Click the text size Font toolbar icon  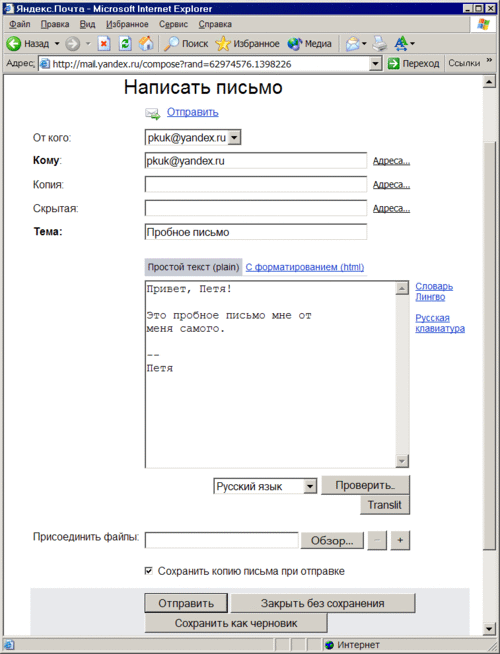click(x=401, y=43)
